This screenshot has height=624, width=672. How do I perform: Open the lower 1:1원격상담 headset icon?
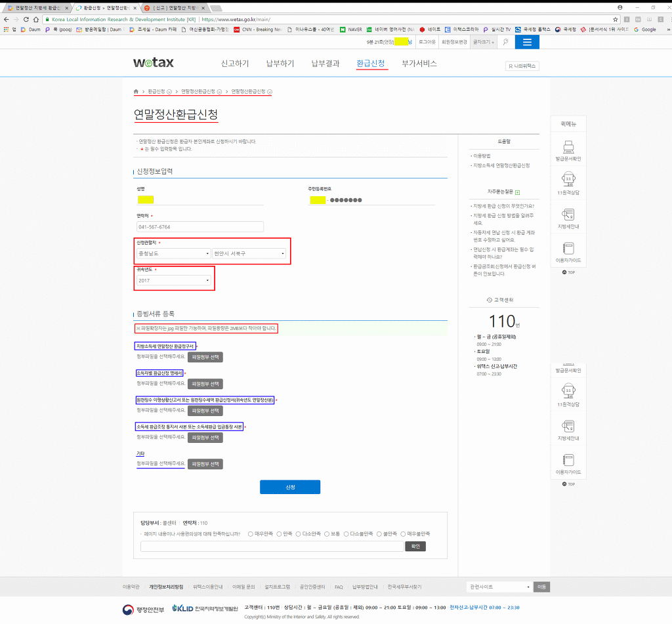coord(568,391)
